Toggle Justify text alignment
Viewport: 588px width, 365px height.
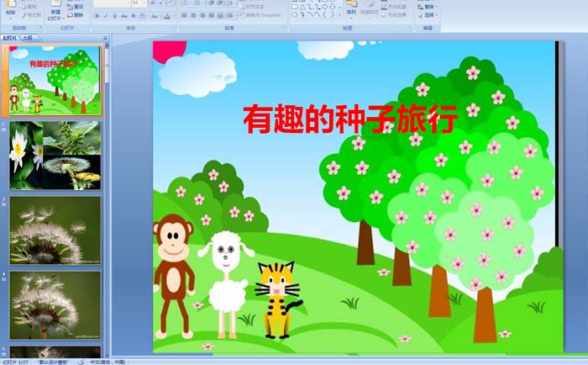pyautogui.click(x=212, y=15)
